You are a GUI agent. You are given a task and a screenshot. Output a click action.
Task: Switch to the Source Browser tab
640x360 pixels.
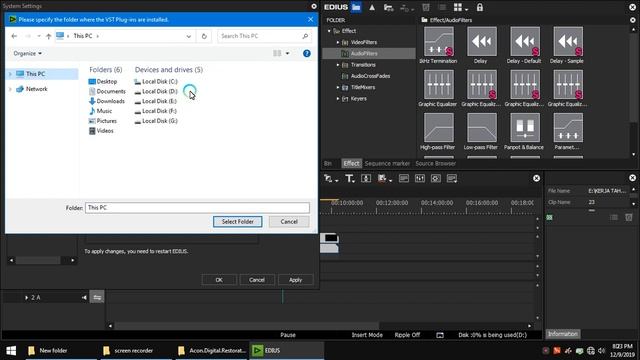click(x=436, y=163)
